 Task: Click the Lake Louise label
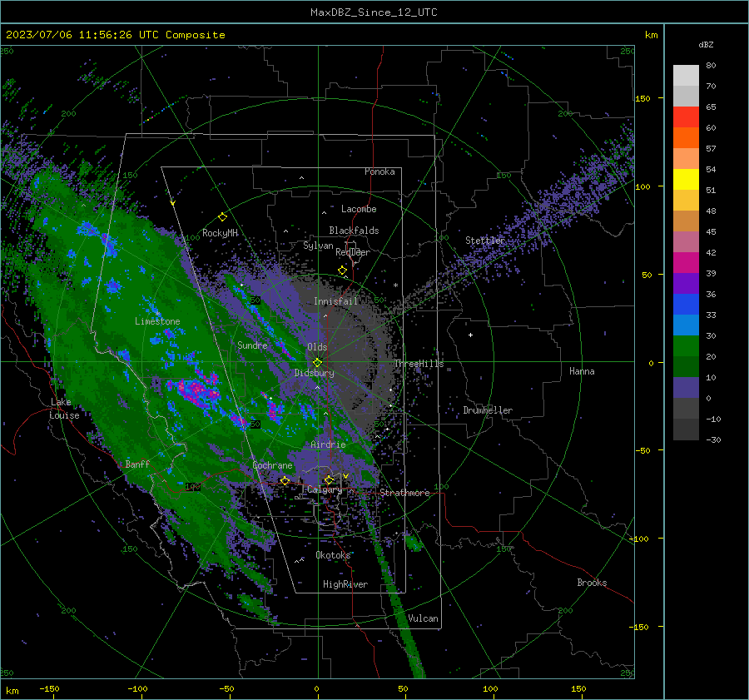[x=64, y=409]
